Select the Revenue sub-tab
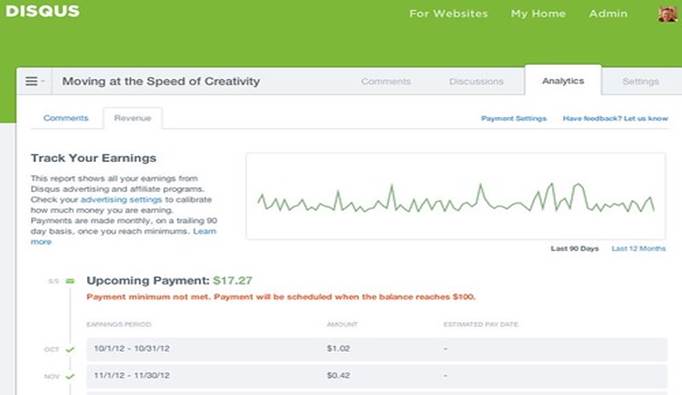The height and width of the screenshot is (395, 682). coord(133,118)
